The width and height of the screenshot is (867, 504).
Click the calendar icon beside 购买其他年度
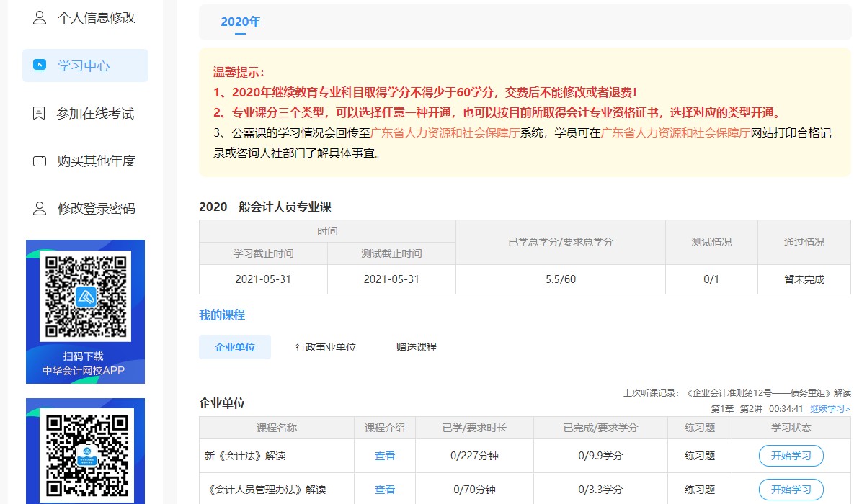[x=40, y=161]
